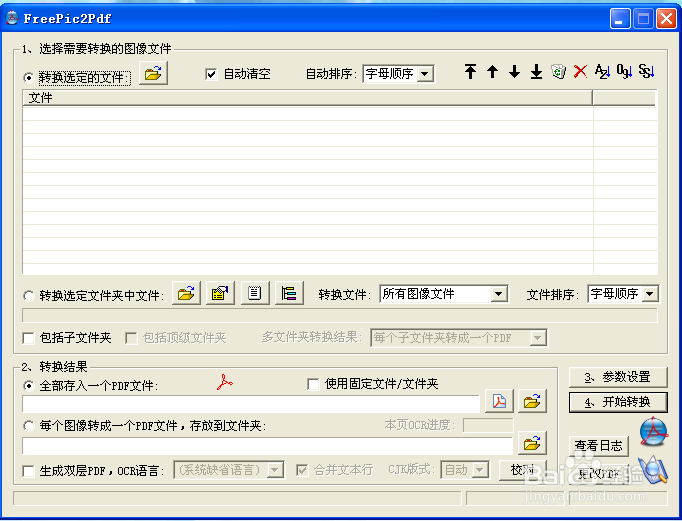682x521 pixels.
Task: Select 转换选定的文件 radio button
Action: (x=28, y=77)
